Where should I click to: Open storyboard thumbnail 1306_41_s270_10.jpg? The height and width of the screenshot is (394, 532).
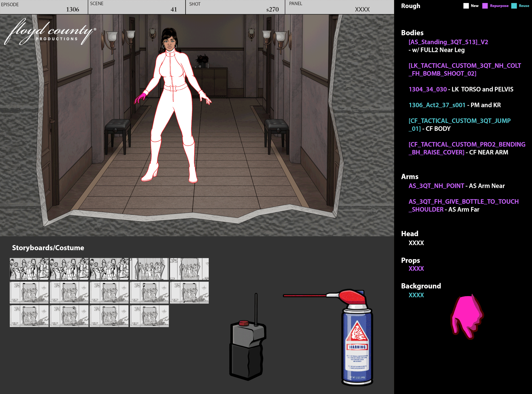[189, 292]
